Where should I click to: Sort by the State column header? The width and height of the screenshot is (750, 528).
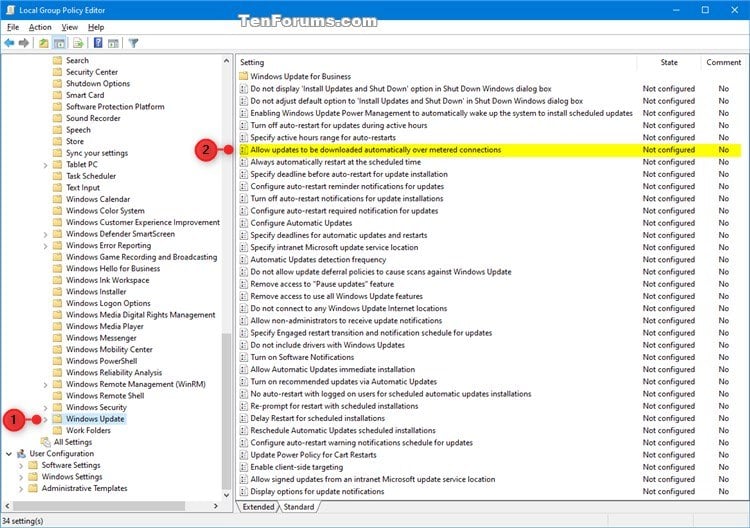click(669, 62)
